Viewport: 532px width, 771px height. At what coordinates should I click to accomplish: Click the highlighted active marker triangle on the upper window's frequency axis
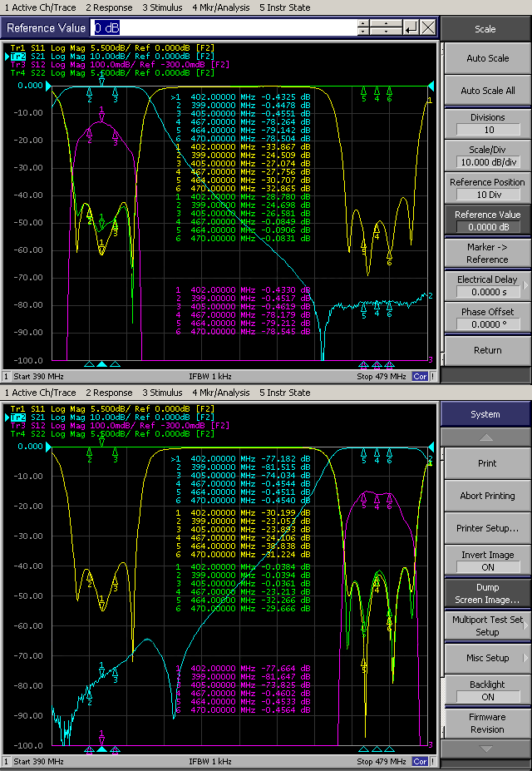pos(101,364)
